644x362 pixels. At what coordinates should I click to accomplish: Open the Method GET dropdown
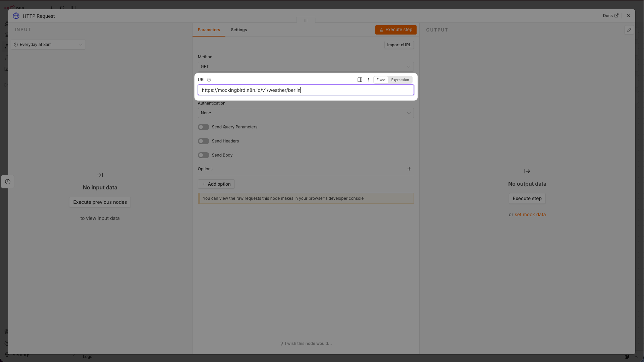tap(306, 67)
